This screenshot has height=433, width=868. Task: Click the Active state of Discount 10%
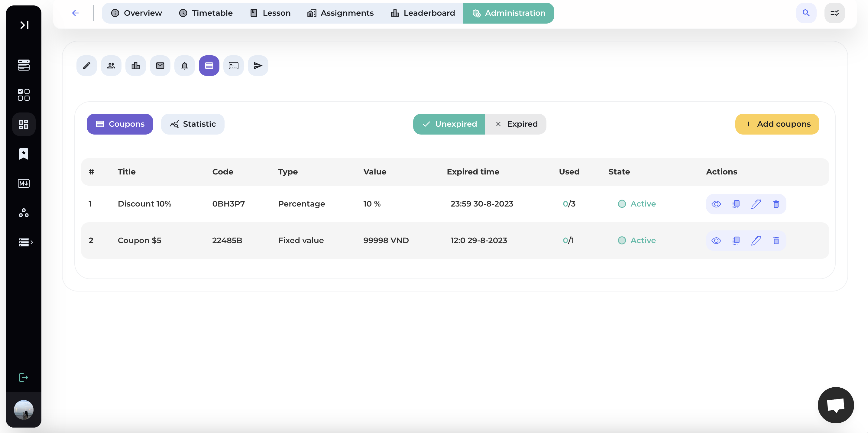click(637, 204)
